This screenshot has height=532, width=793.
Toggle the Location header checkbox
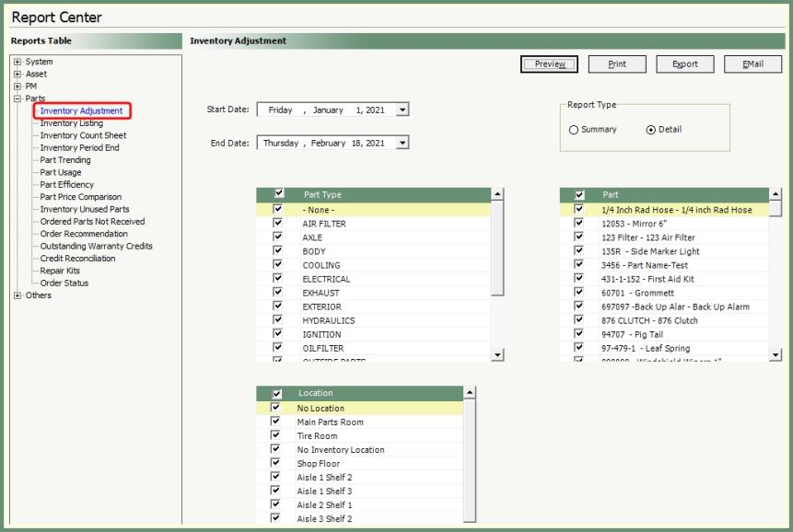(x=276, y=394)
